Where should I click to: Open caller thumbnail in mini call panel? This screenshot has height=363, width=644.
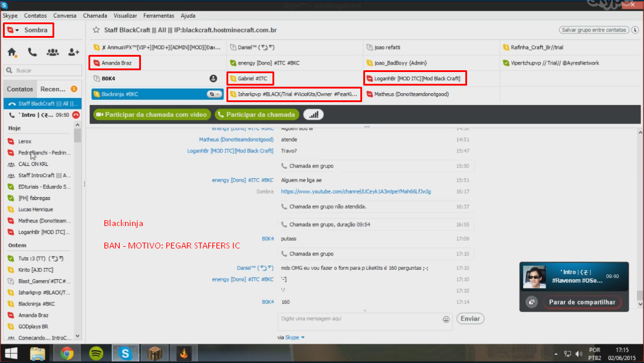tap(534, 276)
